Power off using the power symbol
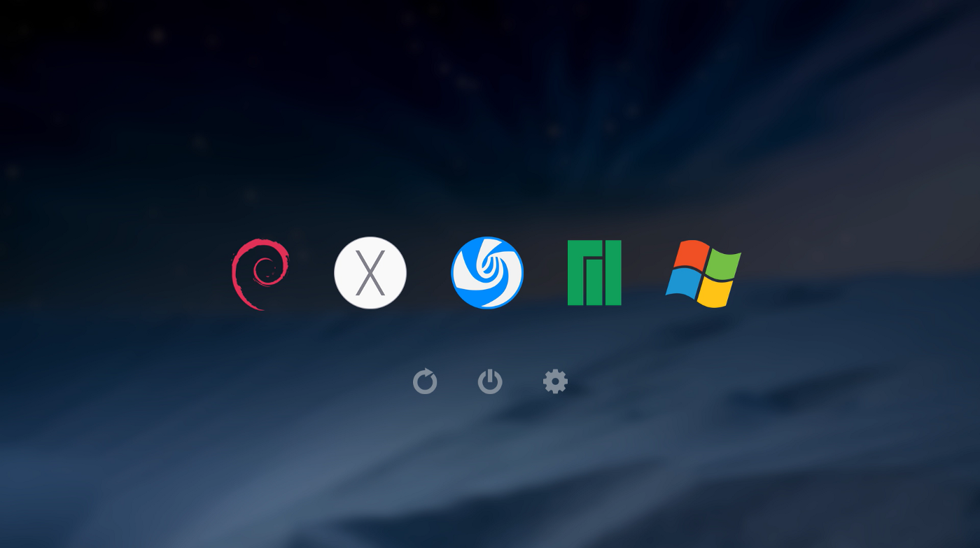 (490, 381)
